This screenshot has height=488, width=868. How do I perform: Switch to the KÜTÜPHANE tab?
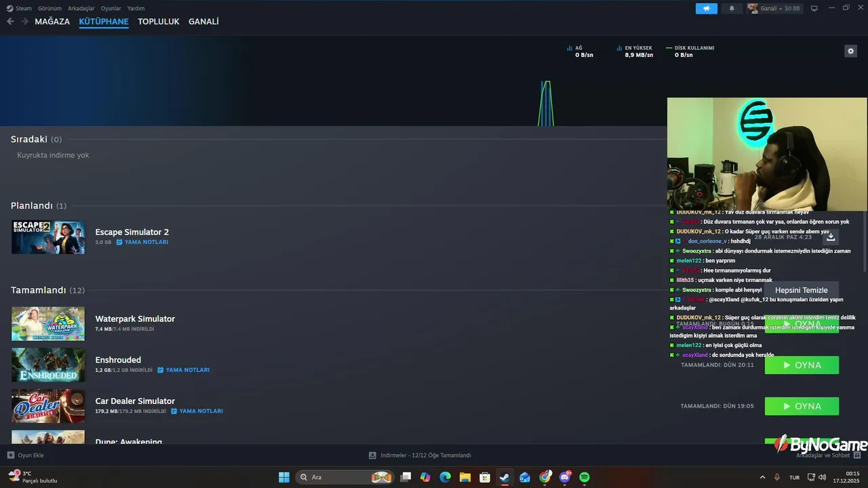tap(104, 22)
